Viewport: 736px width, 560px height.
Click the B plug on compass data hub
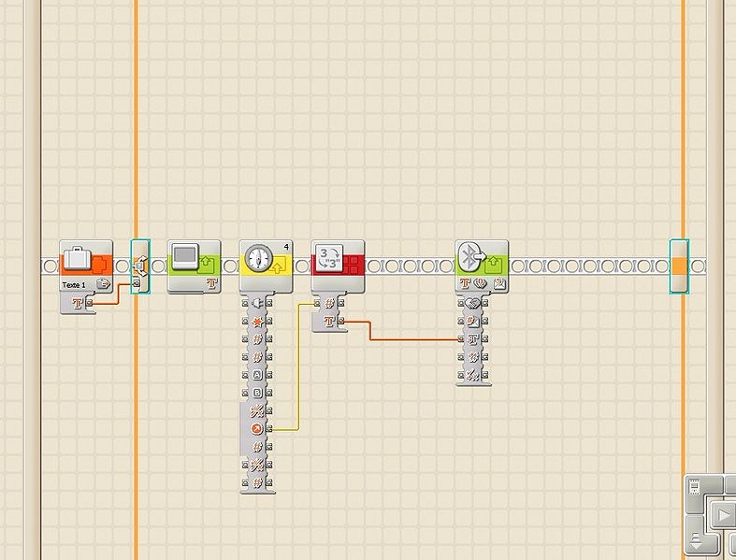pos(257,393)
